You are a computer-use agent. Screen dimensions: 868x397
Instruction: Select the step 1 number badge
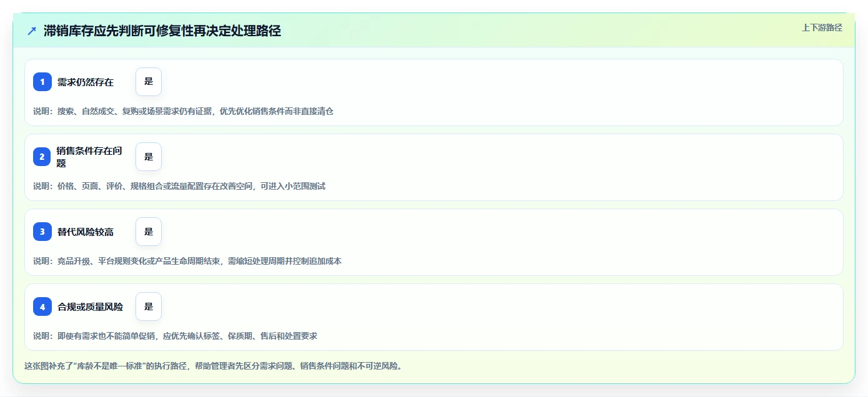42,82
